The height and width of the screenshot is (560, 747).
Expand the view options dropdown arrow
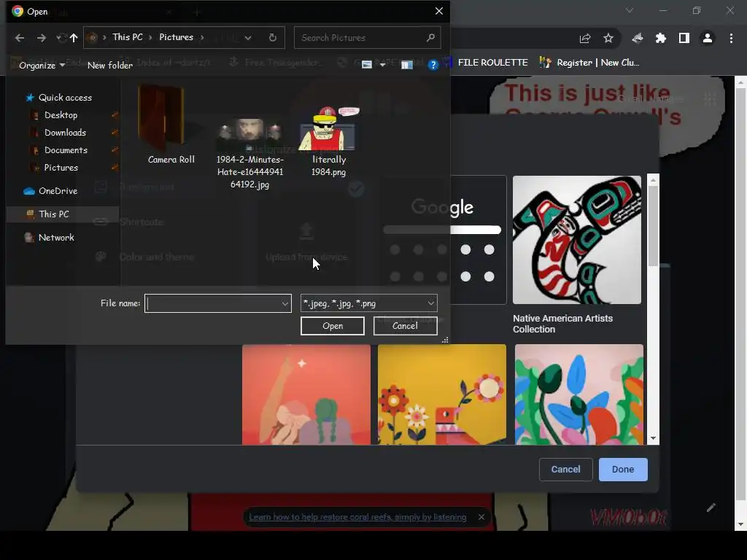[382, 65]
